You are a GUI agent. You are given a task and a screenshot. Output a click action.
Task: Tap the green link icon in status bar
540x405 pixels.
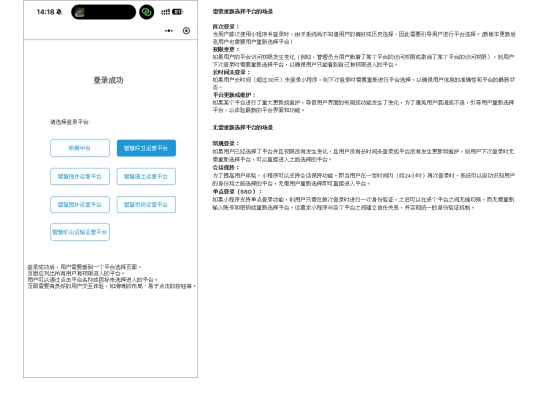pyautogui.click(x=147, y=12)
